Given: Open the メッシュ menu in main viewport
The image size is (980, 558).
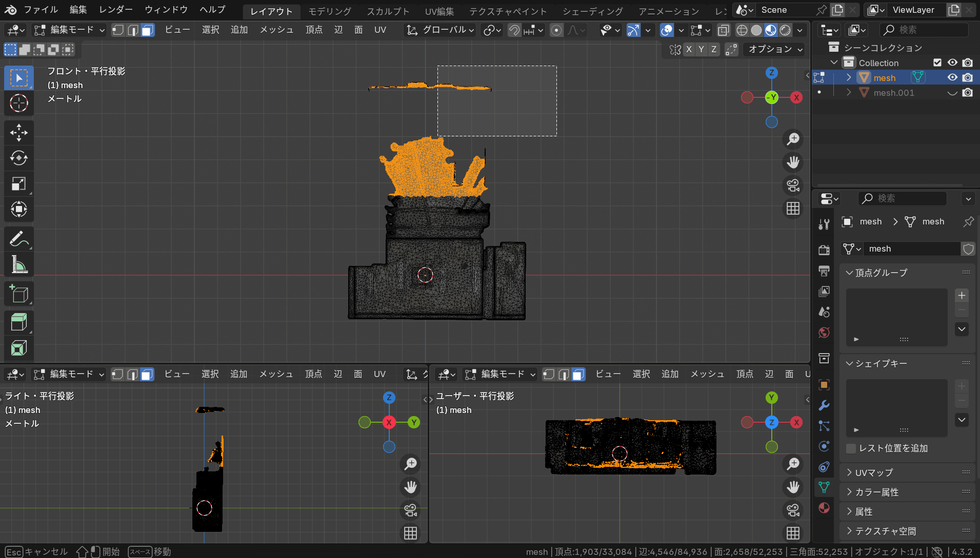Looking at the screenshot, I should 276,30.
